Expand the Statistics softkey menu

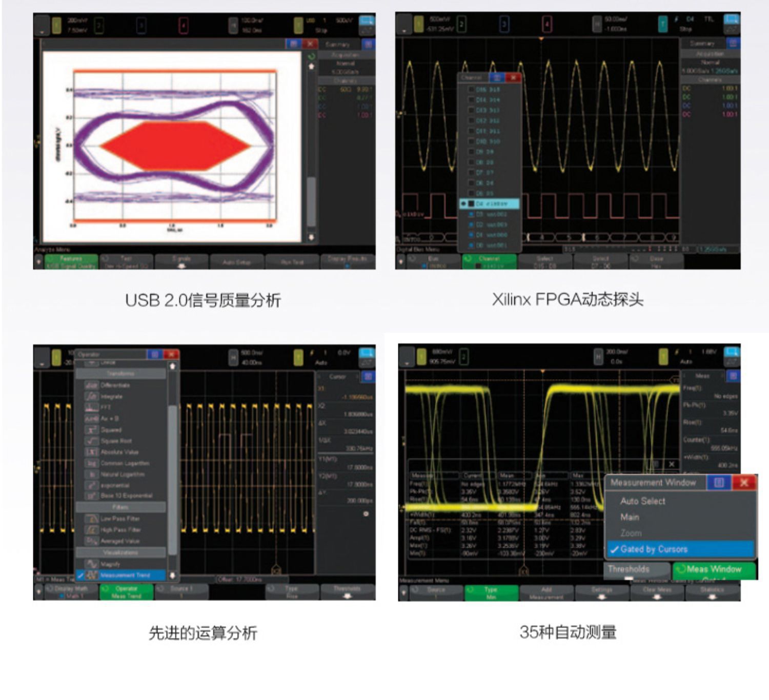pos(712,593)
